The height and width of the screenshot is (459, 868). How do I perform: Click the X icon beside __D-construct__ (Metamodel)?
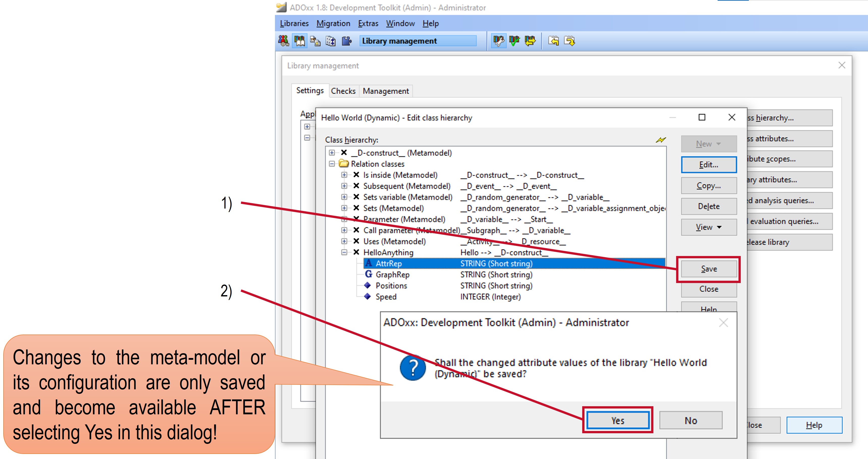(x=344, y=153)
